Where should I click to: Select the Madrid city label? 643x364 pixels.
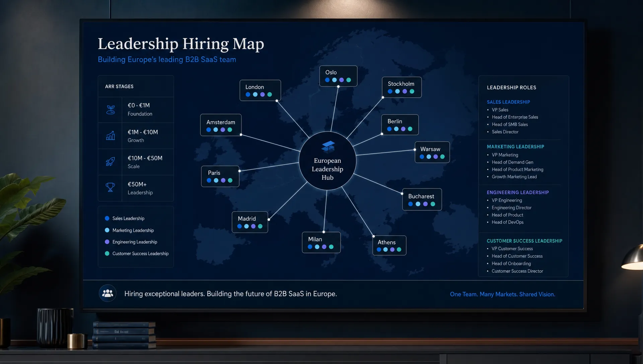pyautogui.click(x=247, y=218)
